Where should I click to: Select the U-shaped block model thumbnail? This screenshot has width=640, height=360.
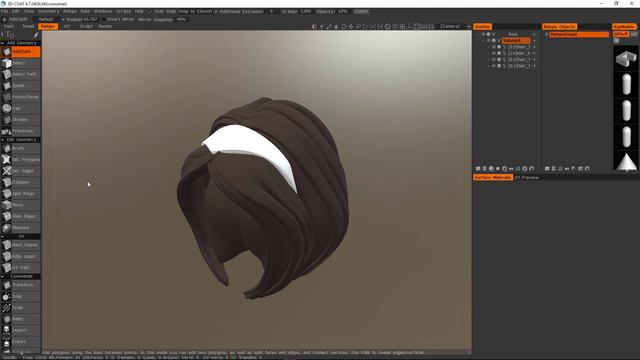[626, 59]
